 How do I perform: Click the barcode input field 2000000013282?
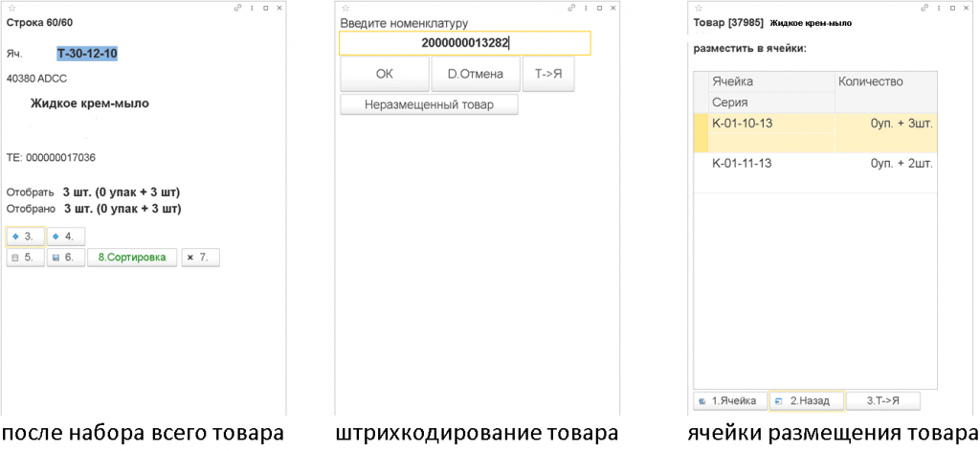coord(464,43)
